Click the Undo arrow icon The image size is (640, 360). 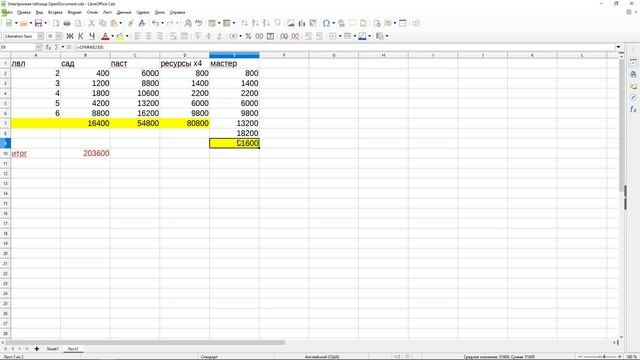coord(155,23)
